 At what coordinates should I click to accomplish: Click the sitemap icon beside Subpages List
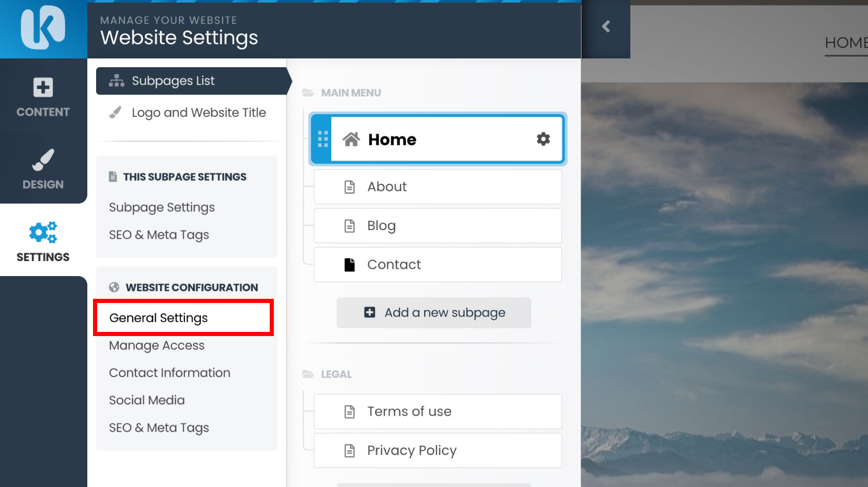tap(116, 81)
